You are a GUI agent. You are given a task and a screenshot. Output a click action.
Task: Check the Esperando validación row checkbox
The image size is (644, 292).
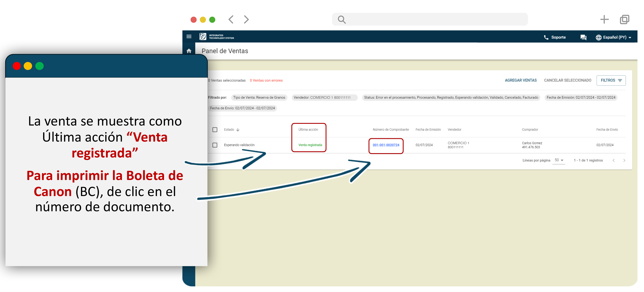[215, 145]
